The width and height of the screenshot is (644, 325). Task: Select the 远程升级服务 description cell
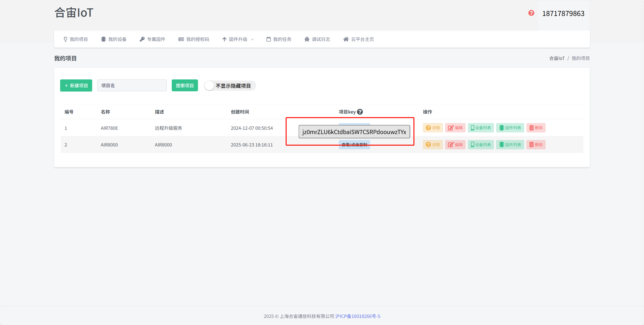(168, 128)
